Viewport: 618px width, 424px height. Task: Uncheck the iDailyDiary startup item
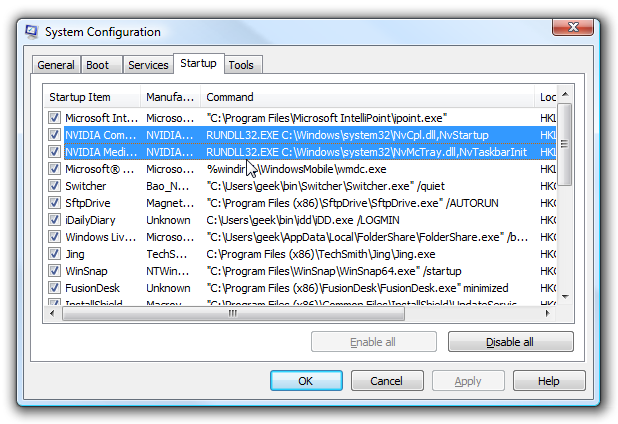click(54, 220)
